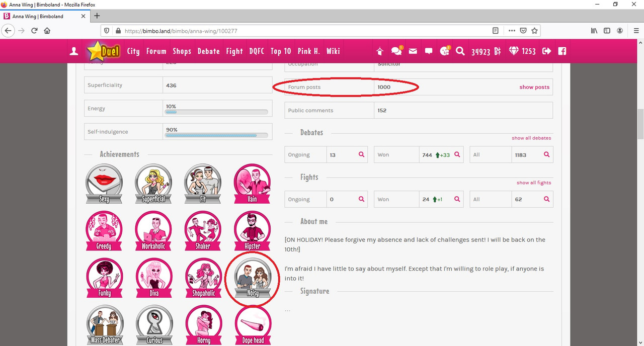Click show all fights link
The height and width of the screenshot is (346, 644).
pyautogui.click(x=534, y=183)
